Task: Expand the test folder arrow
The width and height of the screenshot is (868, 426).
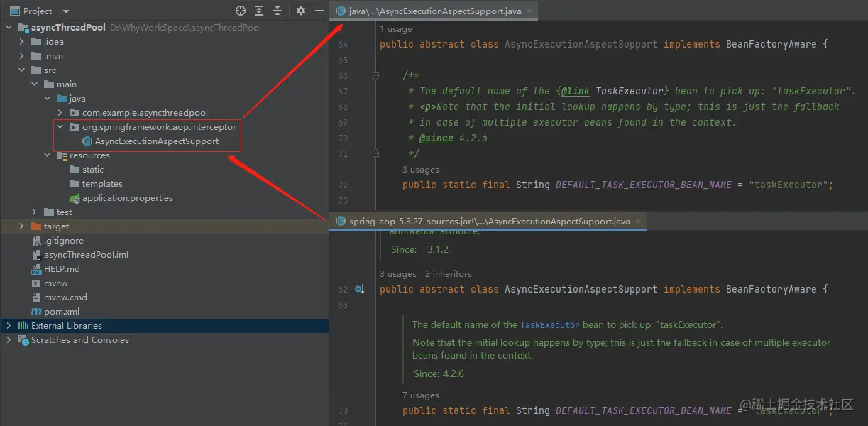Action: [x=35, y=212]
